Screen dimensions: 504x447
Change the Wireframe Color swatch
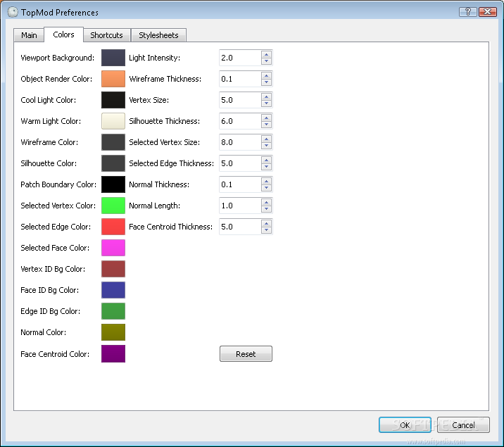pyautogui.click(x=113, y=142)
